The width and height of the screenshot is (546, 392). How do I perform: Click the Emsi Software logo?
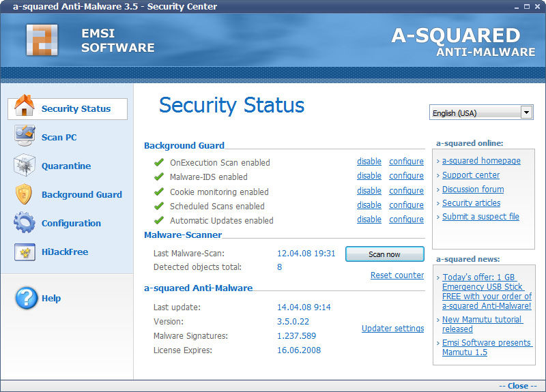(42, 40)
